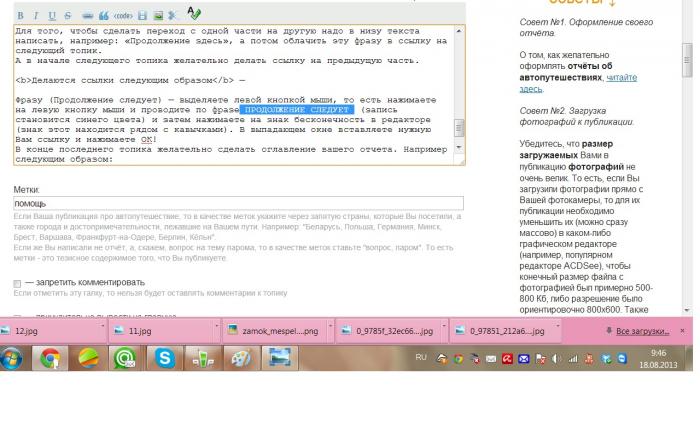Apply strikethrough formatting in editor
Viewport: 700px width, 438px height.
point(67,15)
